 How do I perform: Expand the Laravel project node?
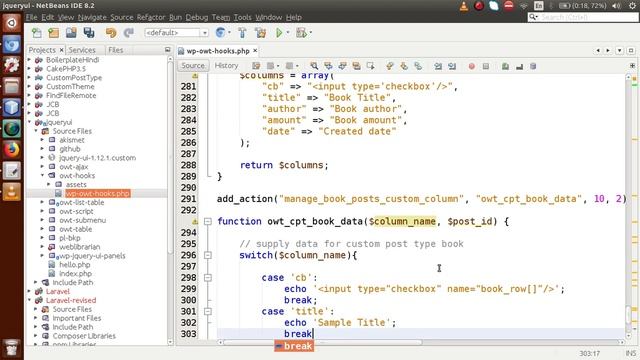pos(29,291)
